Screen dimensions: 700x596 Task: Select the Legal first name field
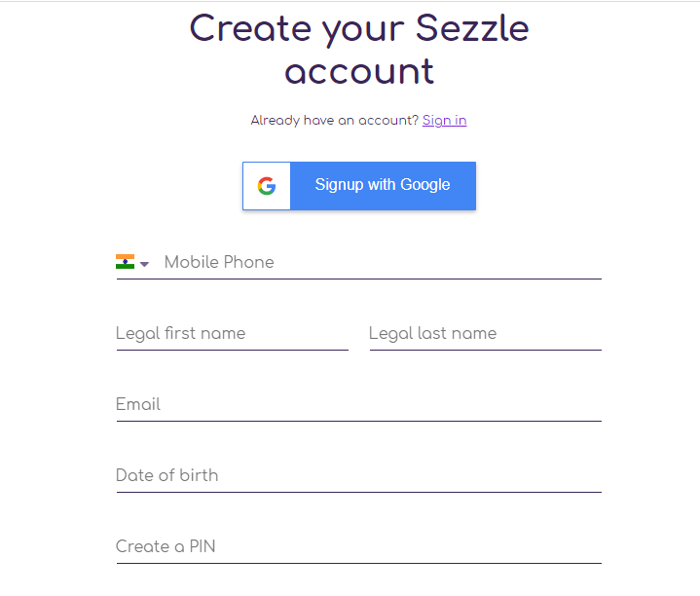[231, 333]
